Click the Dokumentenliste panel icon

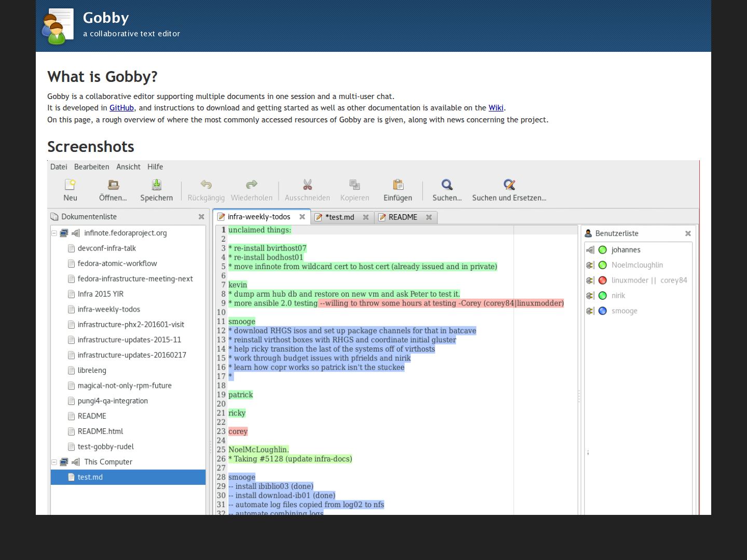[54, 217]
